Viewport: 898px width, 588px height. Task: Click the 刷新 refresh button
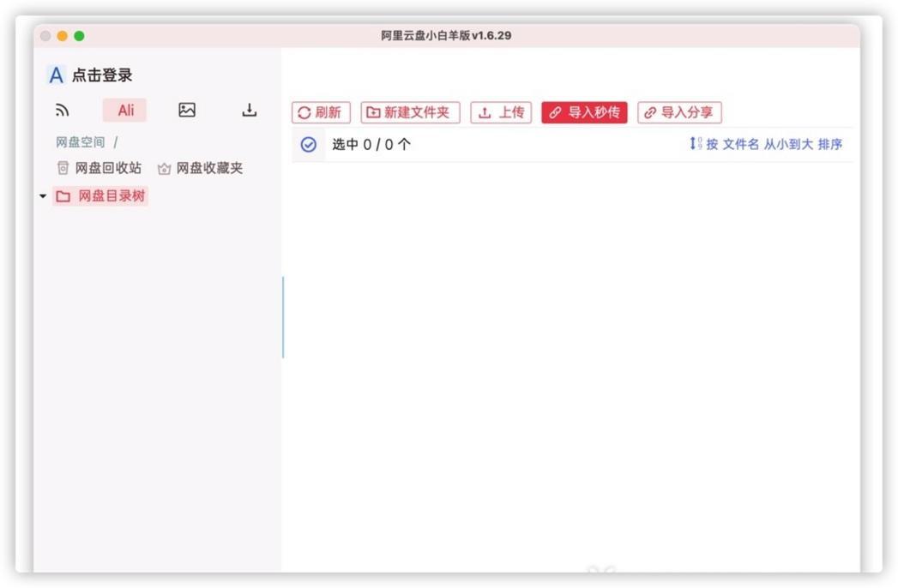[321, 112]
